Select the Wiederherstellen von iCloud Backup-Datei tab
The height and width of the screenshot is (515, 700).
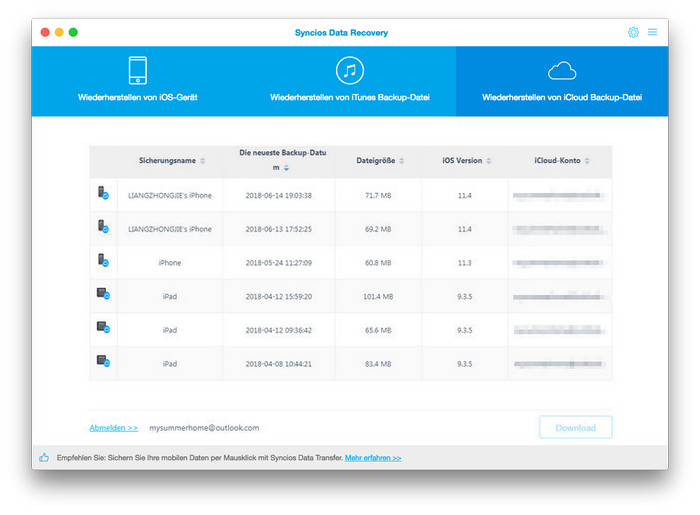(x=562, y=81)
